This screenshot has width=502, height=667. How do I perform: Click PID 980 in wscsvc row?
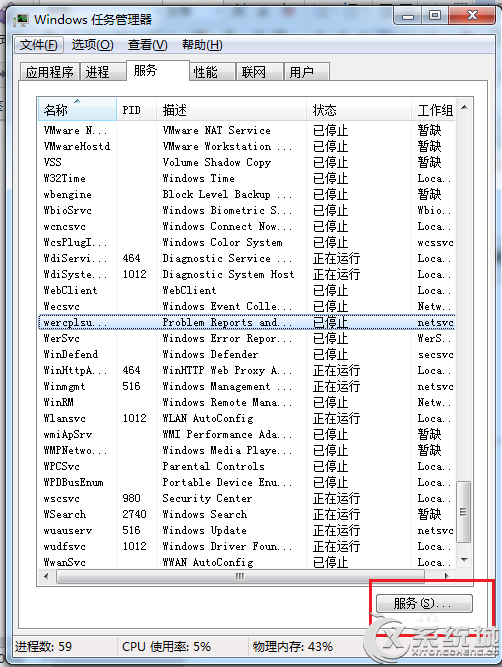131,499
